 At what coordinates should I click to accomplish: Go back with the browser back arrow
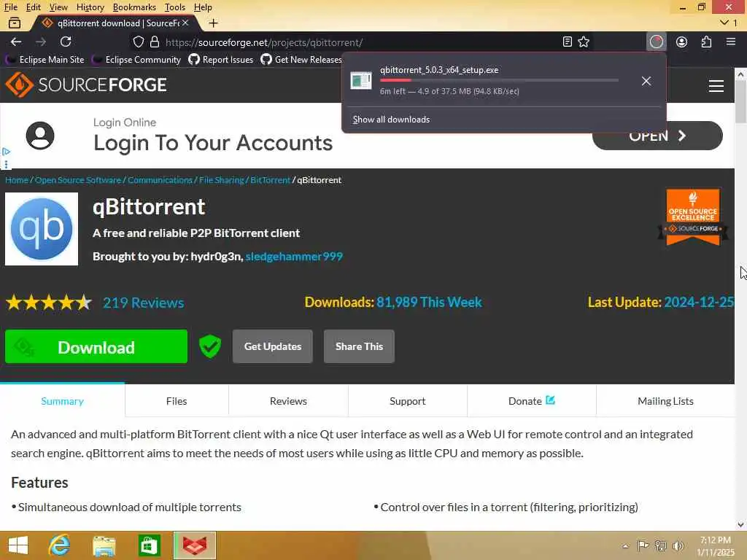tap(16, 42)
